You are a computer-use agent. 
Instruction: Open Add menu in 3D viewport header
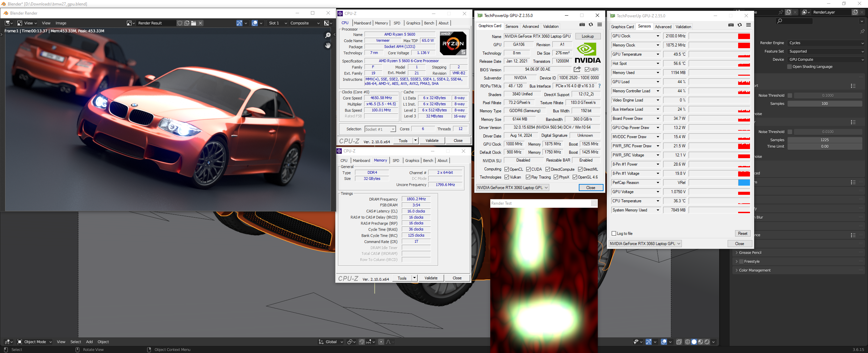(x=90, y=342)
